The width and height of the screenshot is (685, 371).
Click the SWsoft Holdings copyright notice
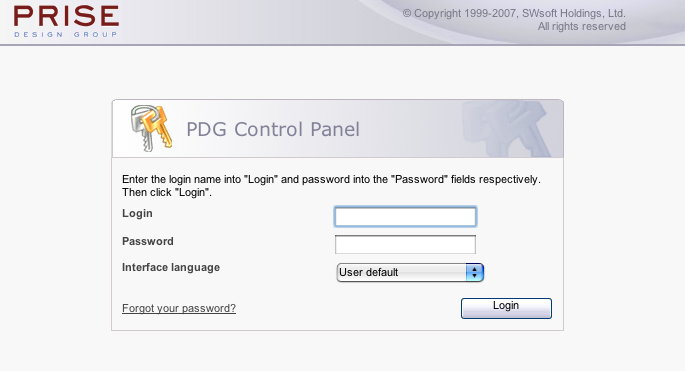tap(514, 14)
